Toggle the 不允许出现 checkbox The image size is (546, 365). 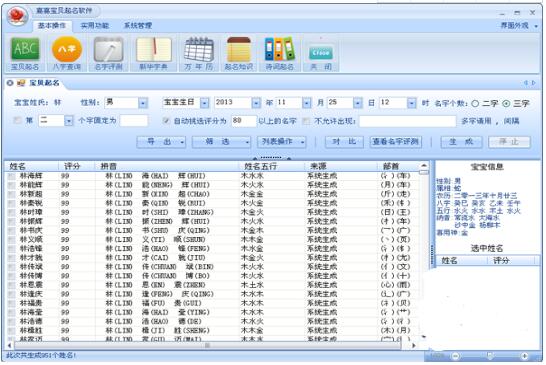pyautogui.click(x=306, y=121)
